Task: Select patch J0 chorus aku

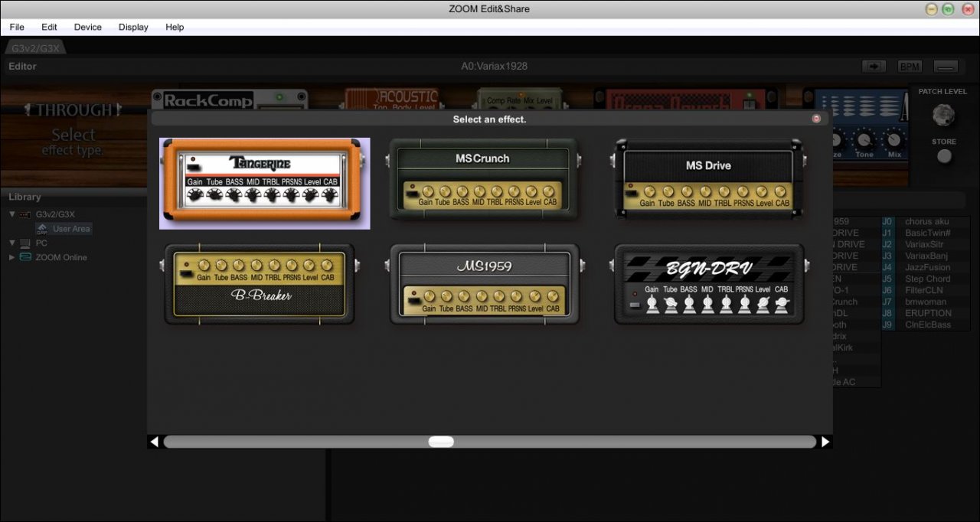Action: point(925,221)
